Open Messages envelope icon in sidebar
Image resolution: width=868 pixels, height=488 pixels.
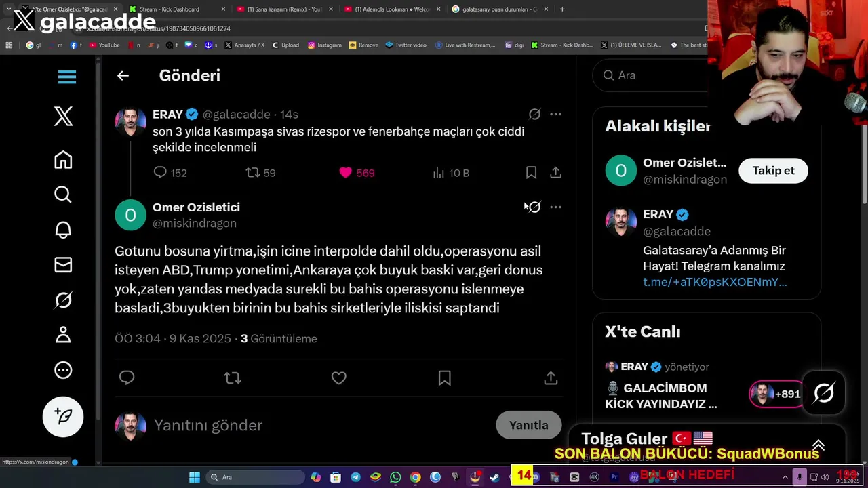click(x=63, y=265)
